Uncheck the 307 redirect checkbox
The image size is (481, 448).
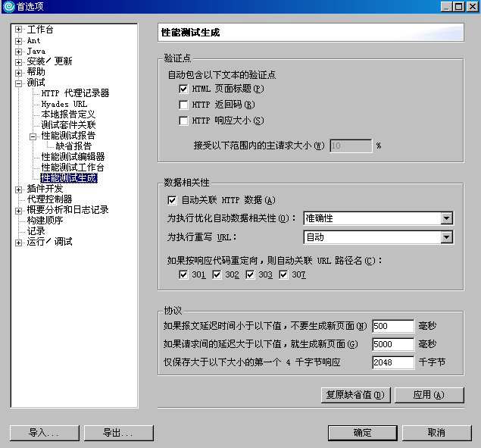(x=283, y=274)
